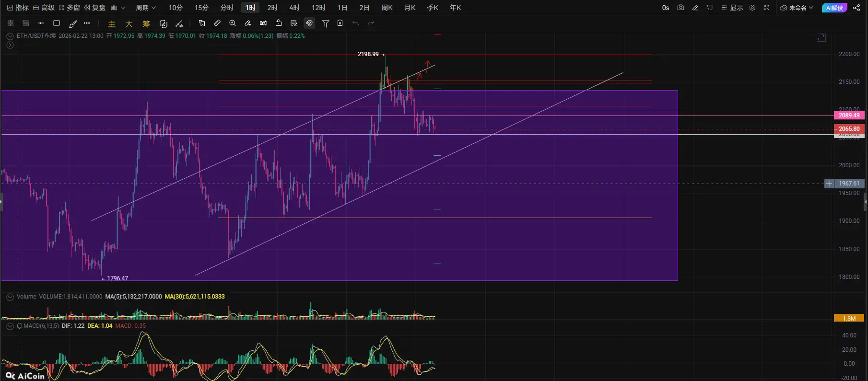The height and width of the screenshot is (381, 868).
Task: Collapse the Volume indicator pane
Action: click(x=10, y=297)
